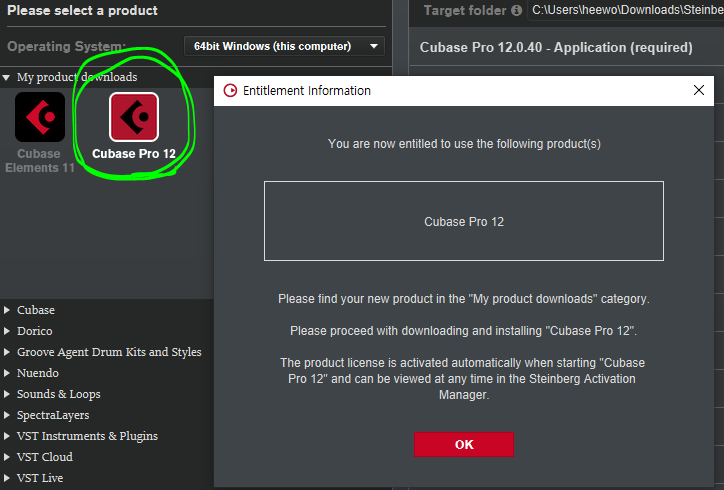The height and width of the screenshot is (490, 724).
Task: Collapse the My product downloads section
Action: 6,78
